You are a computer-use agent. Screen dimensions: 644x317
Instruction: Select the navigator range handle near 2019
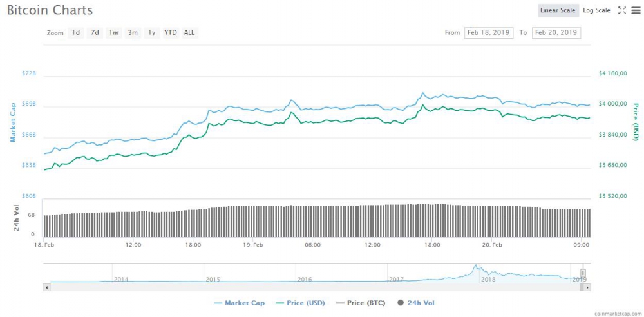[582, 273]
